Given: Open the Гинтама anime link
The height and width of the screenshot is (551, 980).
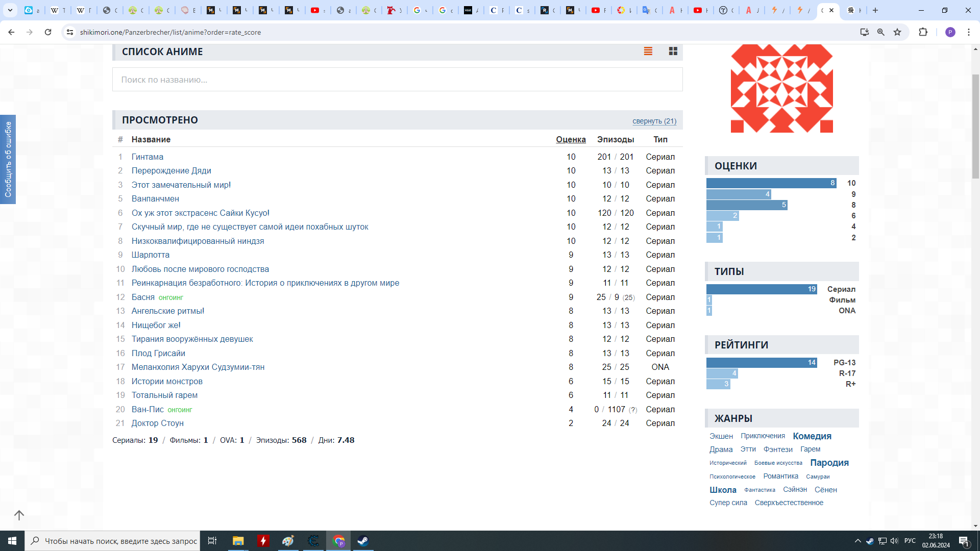Looking at the screenshot, I should [x=148, y=157].
